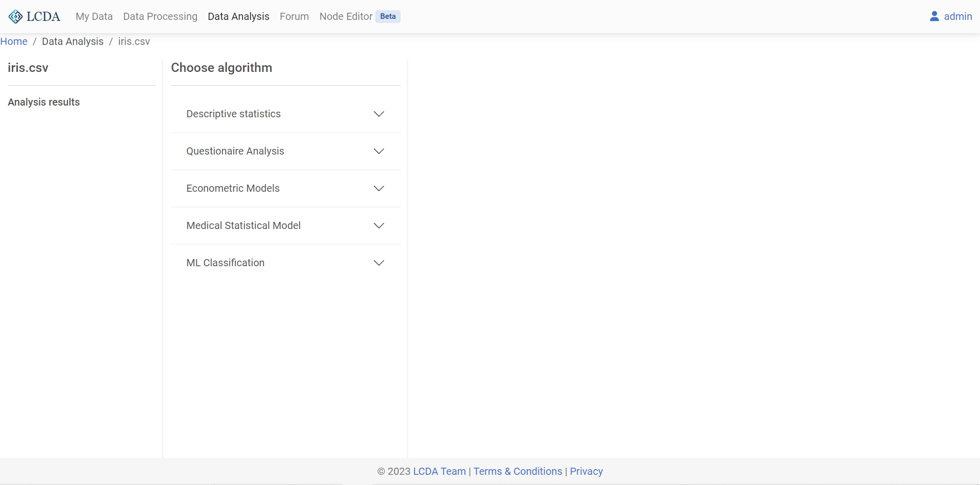
Task: Expand the Medical Statistical Model section
Action: click(x=379, y=225)
